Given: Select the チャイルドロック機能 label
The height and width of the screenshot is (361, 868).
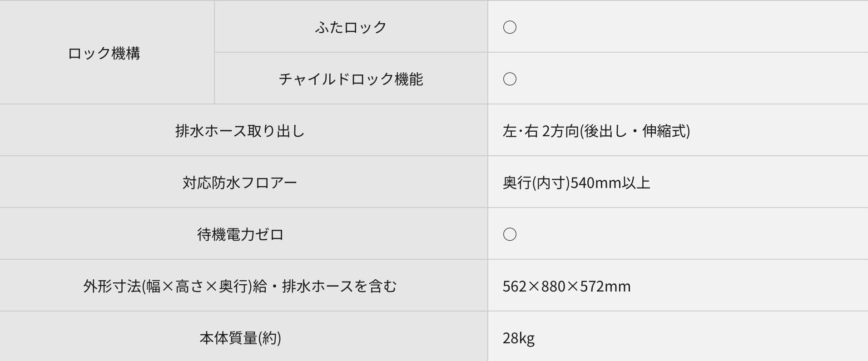Looking at the screenshot, I should pos(351,79).
